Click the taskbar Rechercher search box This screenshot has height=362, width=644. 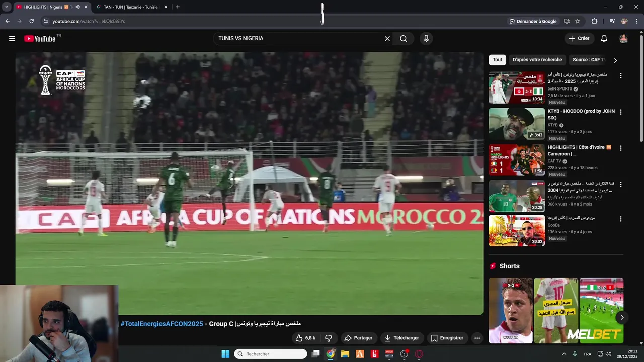click(x=271, y=354)
